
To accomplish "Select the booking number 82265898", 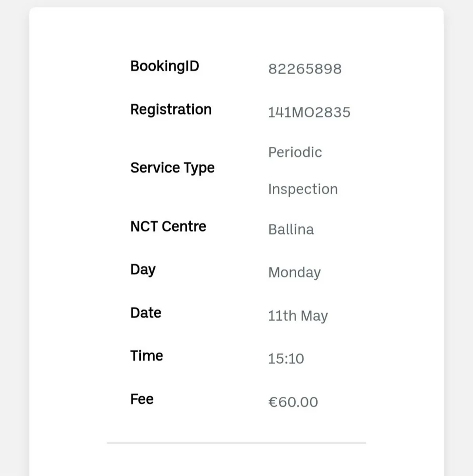I will pyautogui.click(x=304, y=69).
